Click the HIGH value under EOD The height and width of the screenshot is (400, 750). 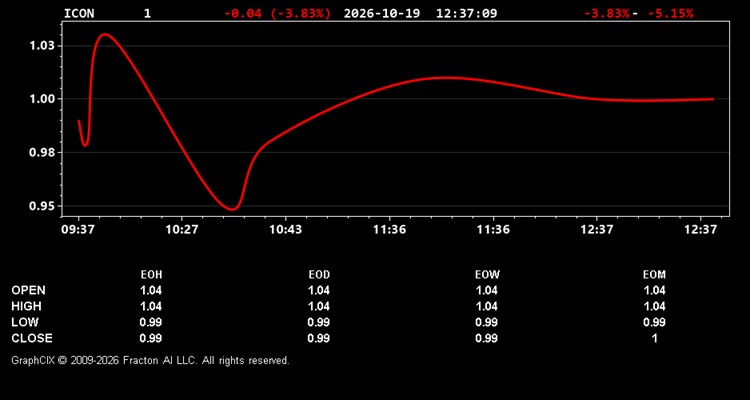pyautogui.click(x=319, y=306)
